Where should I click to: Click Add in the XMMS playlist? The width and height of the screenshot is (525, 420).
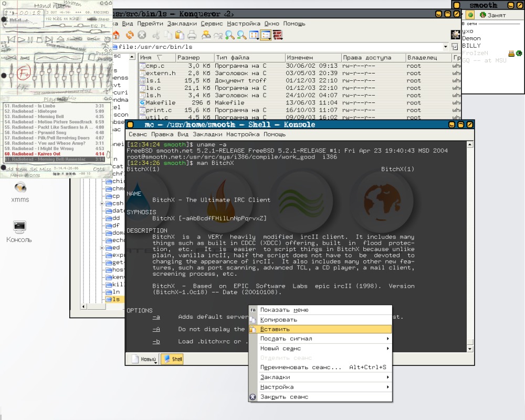(x=8, y=169)
